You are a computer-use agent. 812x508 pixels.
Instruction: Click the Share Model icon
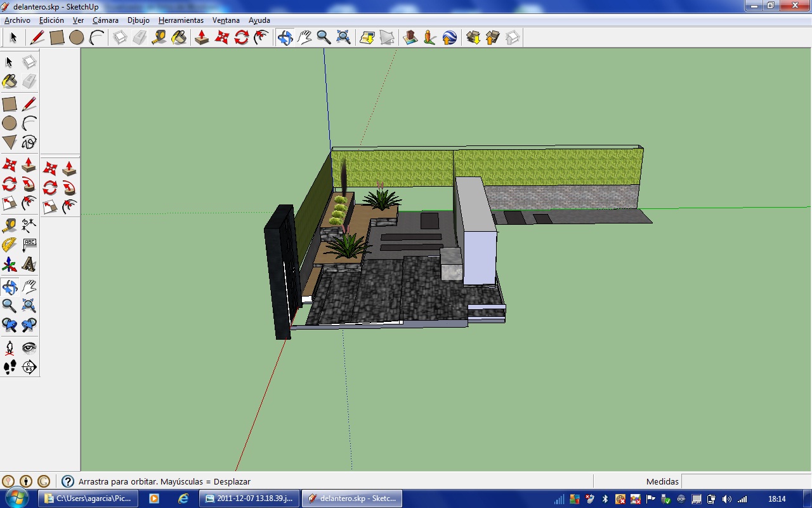click(x=492, y=37)
